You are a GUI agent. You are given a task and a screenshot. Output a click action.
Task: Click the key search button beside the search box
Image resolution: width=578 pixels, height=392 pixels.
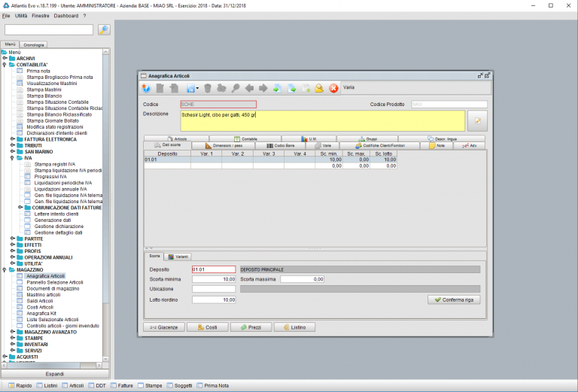click(x=105, y=29)
